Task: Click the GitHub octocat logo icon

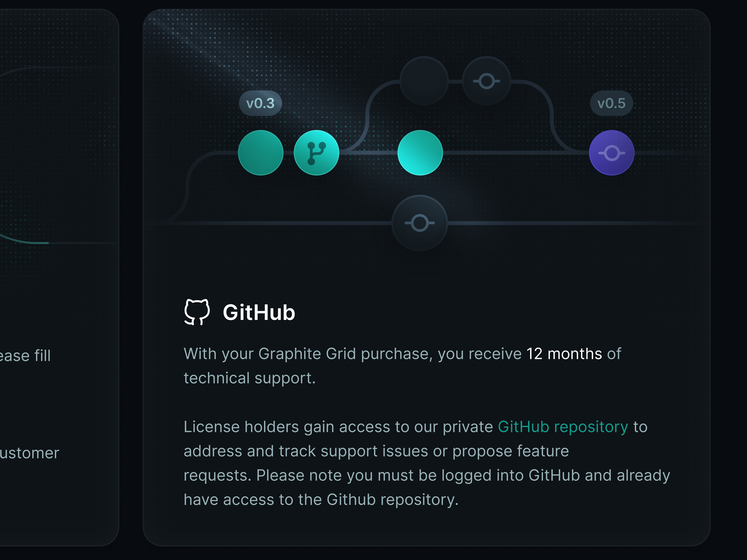Action: click(x=197, y=312)
